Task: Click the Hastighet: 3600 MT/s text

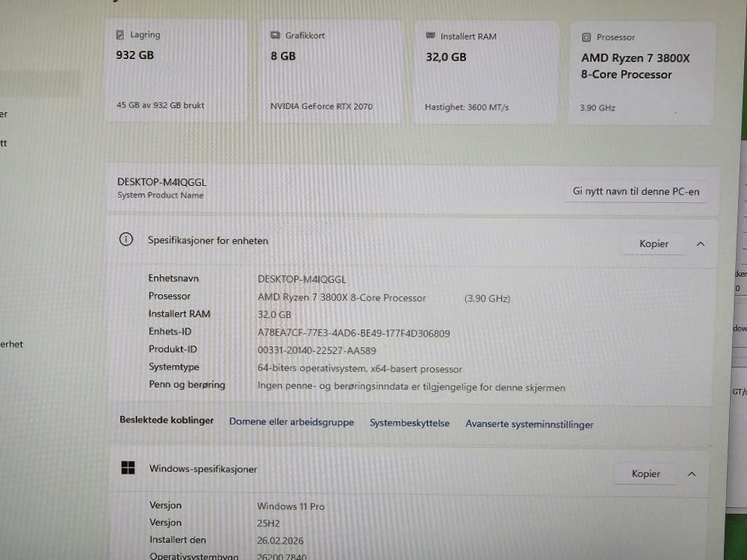Action: [x=467, y=107]
